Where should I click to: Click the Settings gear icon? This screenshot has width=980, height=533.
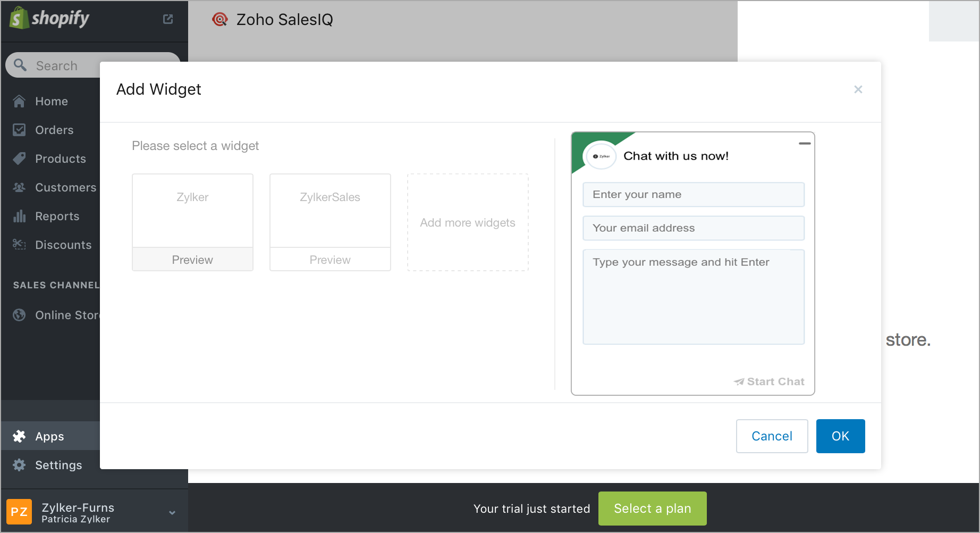pos(19,465)
